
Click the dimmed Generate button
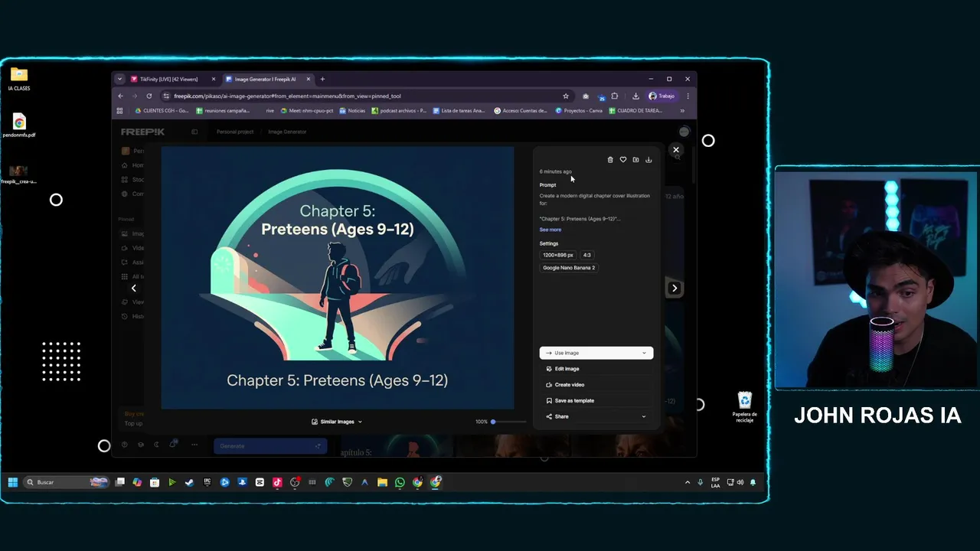270,446
